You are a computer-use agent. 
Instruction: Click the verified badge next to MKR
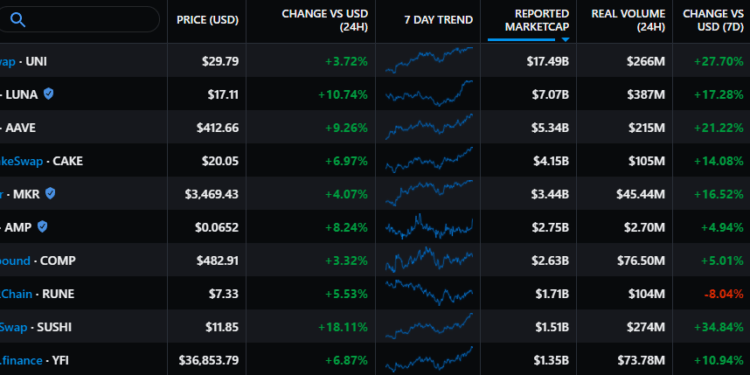point(50,193)
